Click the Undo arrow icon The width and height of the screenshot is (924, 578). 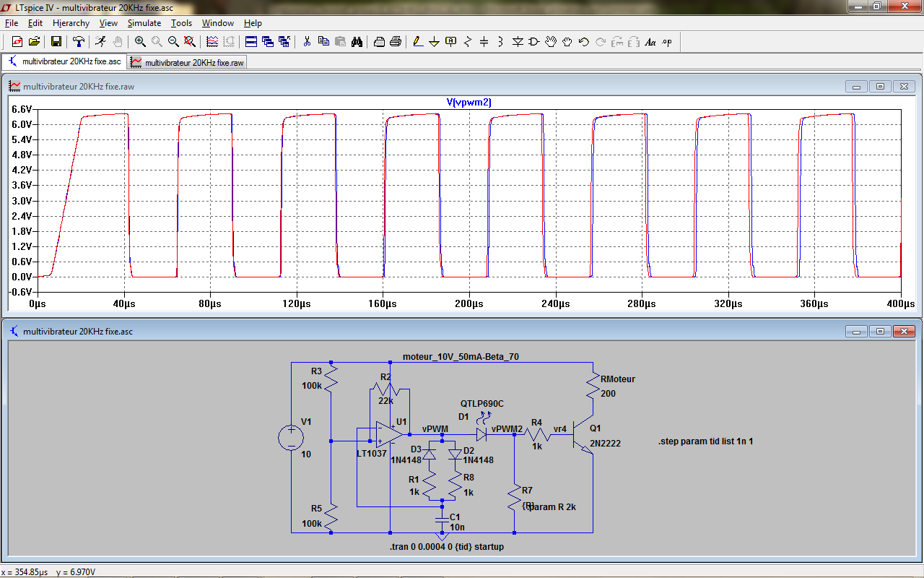point(584,42)
